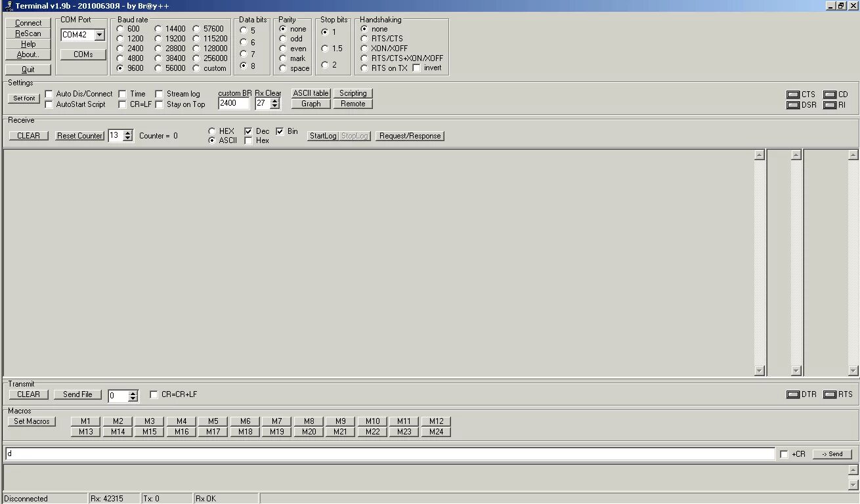Click the -> Send button
Viewport: 860px width, 504px height.
click(x=832, y=454)
